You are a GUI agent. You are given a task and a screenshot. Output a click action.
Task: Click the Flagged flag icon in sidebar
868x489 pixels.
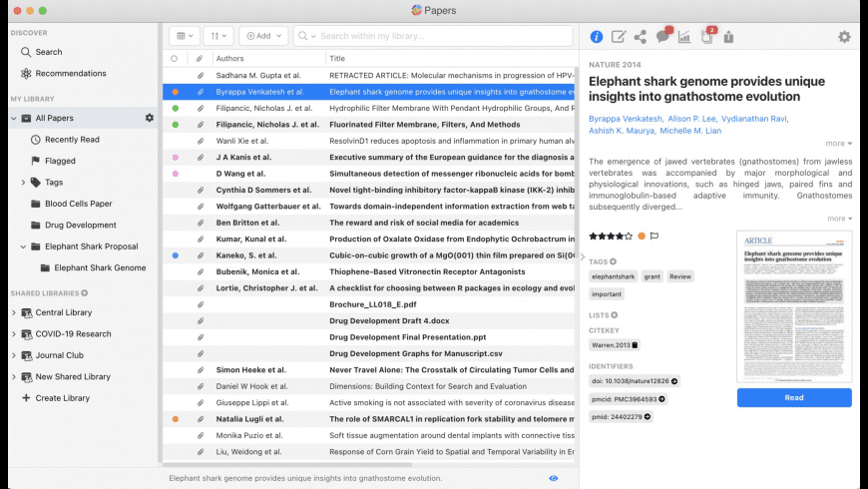pos(36,161)
